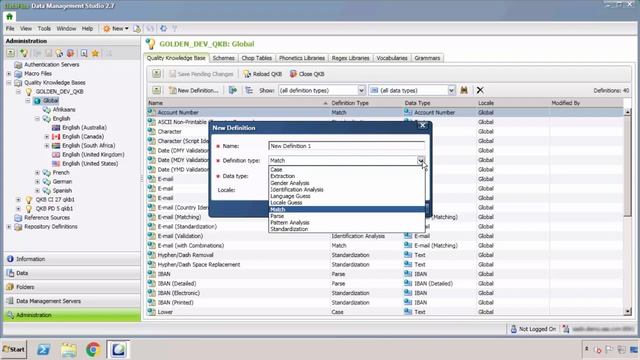Open the Data Management Servers pane
Image resolution: width=640 pixels, height=360 pixels.
point(72,301)
